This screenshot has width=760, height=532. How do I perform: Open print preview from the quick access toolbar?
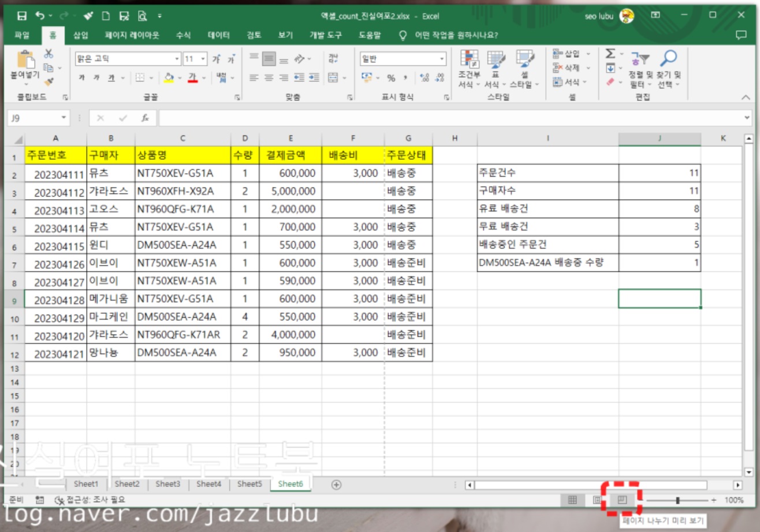point(143,16)
